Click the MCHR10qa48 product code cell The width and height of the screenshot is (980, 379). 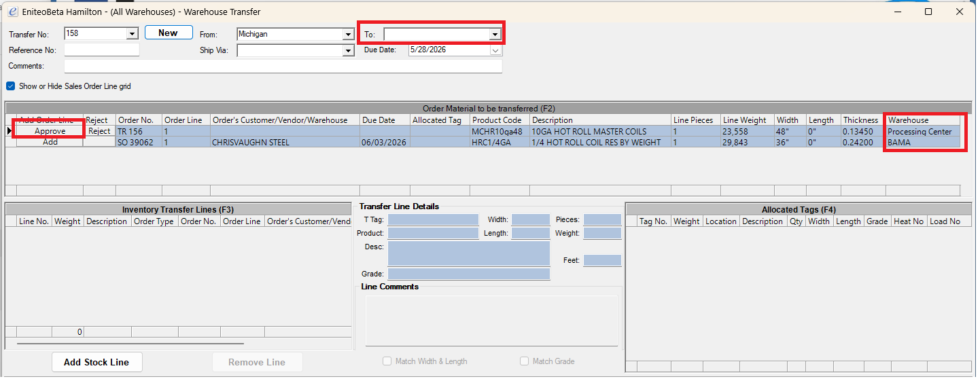(x=500, y=131)
